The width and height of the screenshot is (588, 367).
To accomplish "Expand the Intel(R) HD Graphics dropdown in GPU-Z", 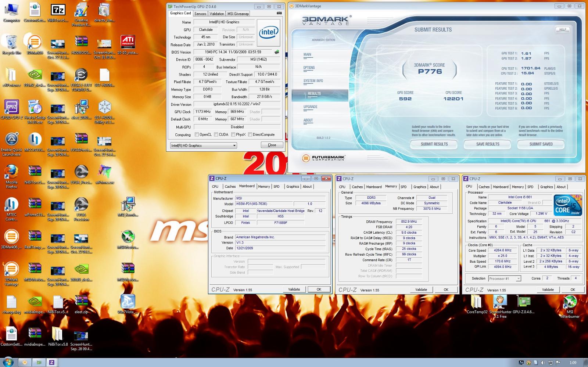I will tap(203, 145).
